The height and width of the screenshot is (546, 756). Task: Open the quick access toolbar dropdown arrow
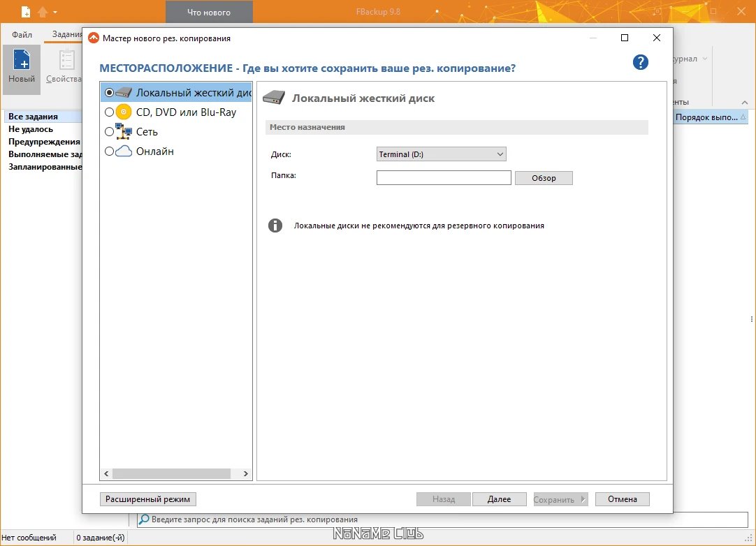pyautogui.click(x=55, y=12)
